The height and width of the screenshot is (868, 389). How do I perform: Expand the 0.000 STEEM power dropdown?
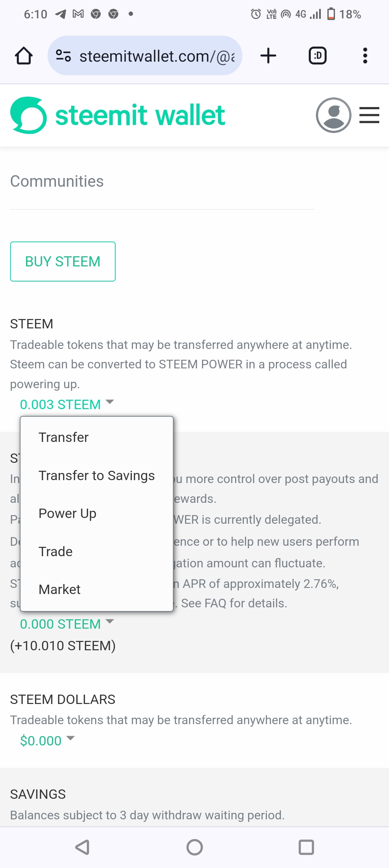[x=67, y=624]
